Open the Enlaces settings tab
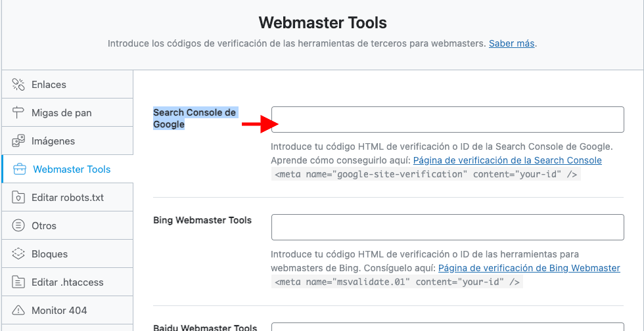Screen dimensions: 644x331 (67, 84)
